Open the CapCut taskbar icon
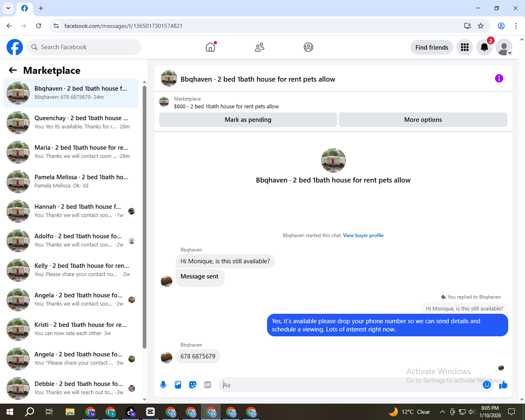 tap(151, 412)
